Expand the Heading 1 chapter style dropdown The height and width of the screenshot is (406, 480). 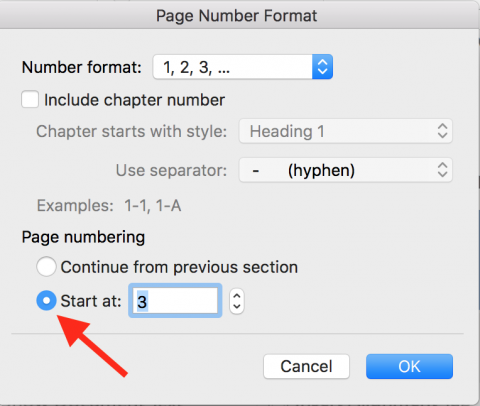click(346, 131)
